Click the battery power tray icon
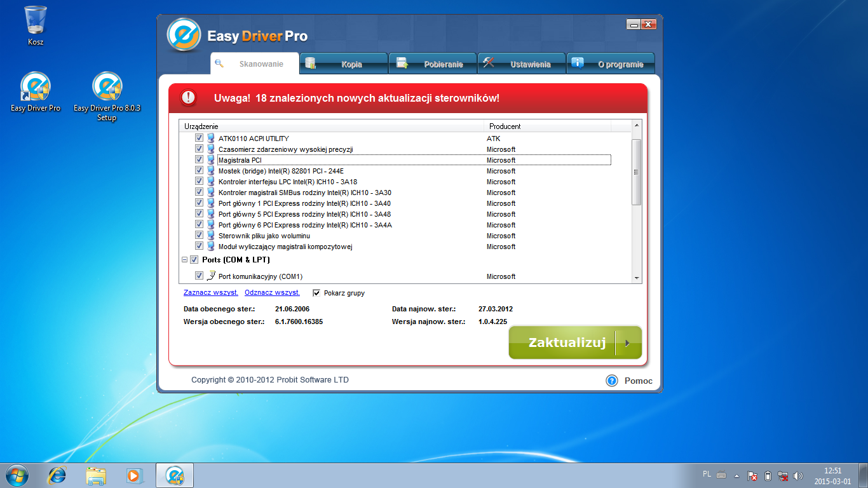The height and width of the screenshot is (488, 868). point(768,475)
